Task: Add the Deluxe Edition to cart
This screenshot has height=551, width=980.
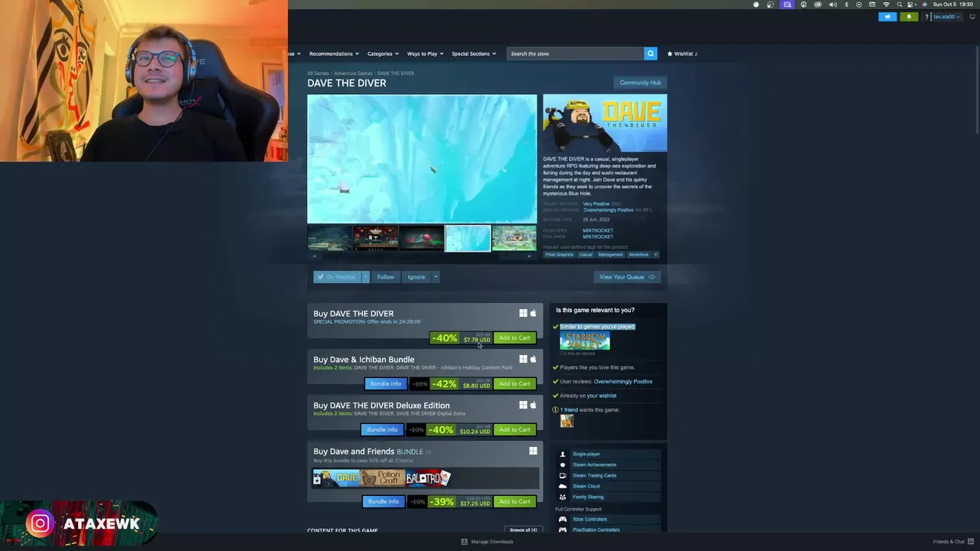Action: coord(514,429)
